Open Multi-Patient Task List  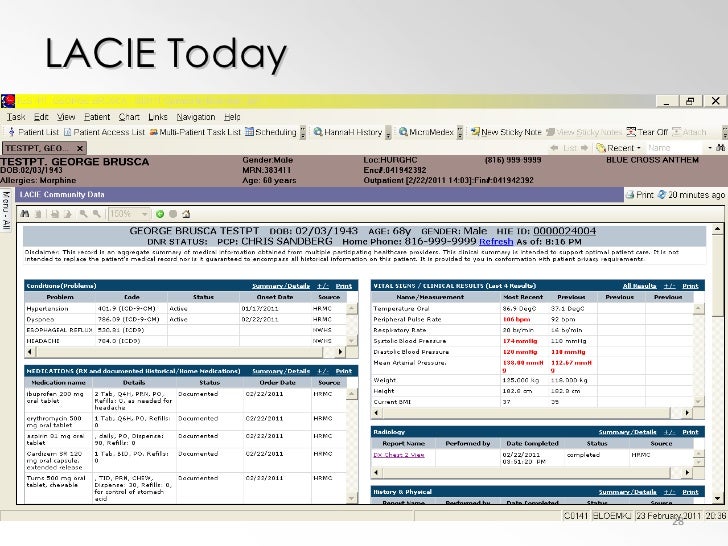pyautogui.click(x=195, y=132)
